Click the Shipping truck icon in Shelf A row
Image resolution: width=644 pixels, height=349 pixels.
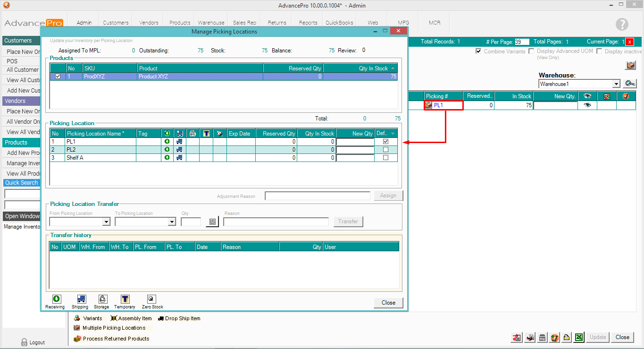(180, 158)
